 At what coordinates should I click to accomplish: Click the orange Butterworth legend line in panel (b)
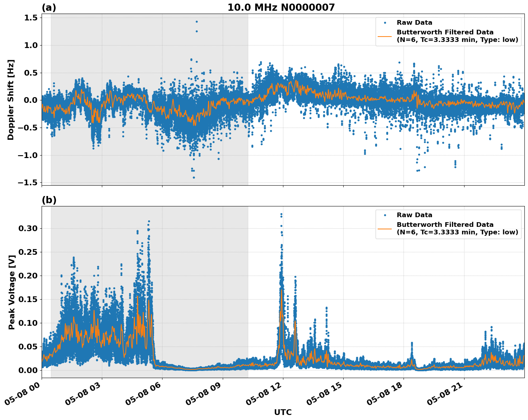point(385,229)
